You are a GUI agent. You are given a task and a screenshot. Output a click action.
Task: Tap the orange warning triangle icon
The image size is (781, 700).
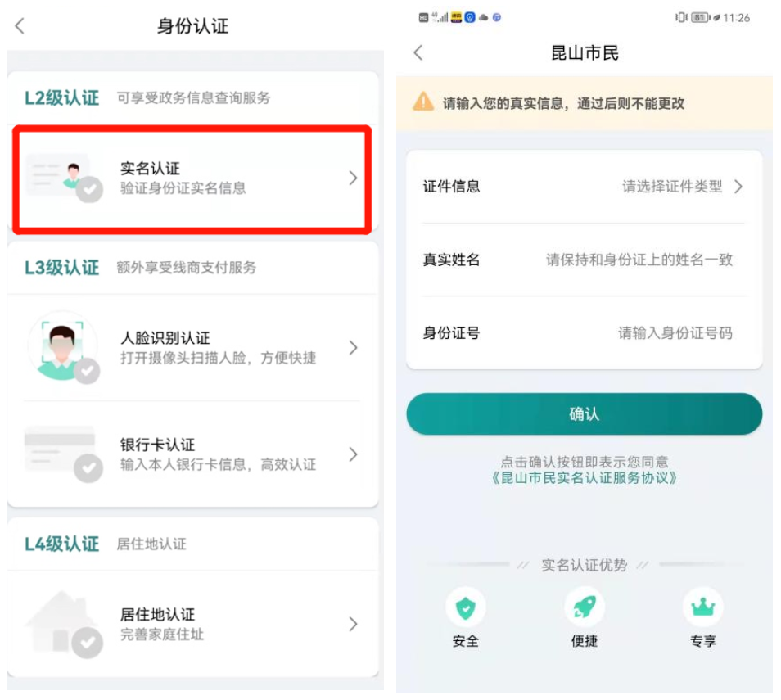(x=422, y=102)
